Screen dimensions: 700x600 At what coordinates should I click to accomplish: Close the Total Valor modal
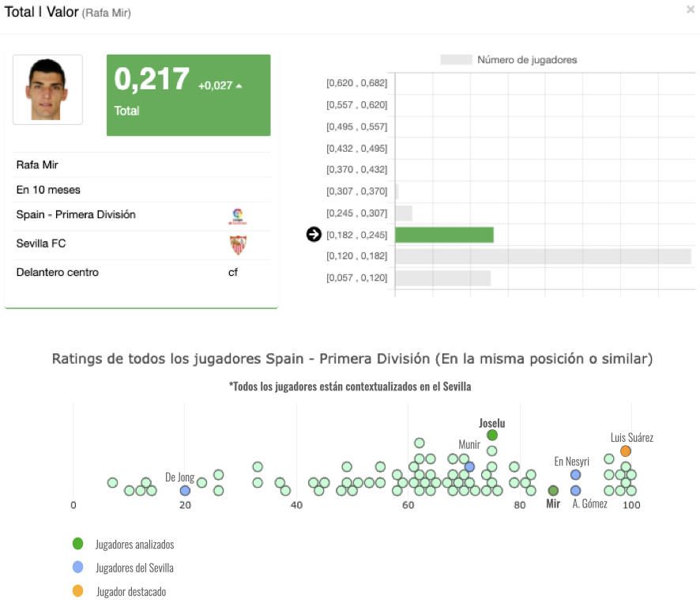691,10
